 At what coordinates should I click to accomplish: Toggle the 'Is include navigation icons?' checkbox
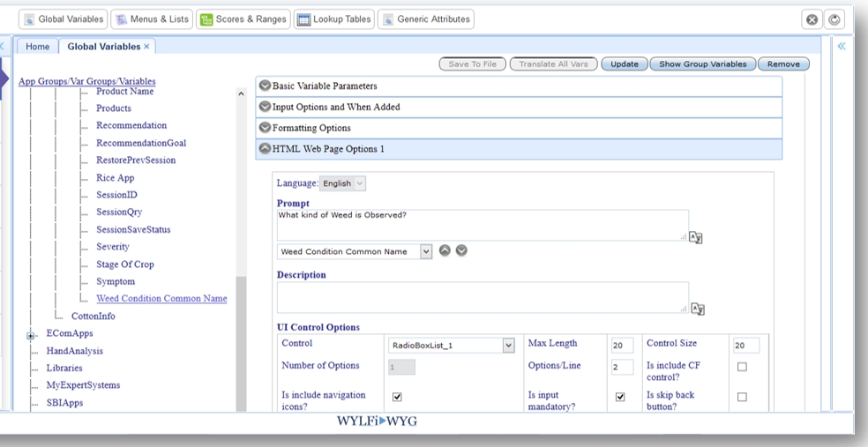397,398
